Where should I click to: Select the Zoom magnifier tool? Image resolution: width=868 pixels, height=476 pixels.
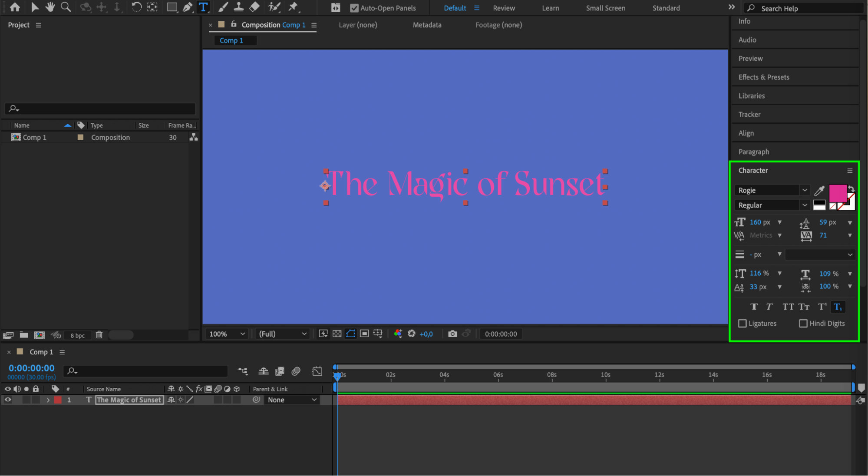[66, 7]
